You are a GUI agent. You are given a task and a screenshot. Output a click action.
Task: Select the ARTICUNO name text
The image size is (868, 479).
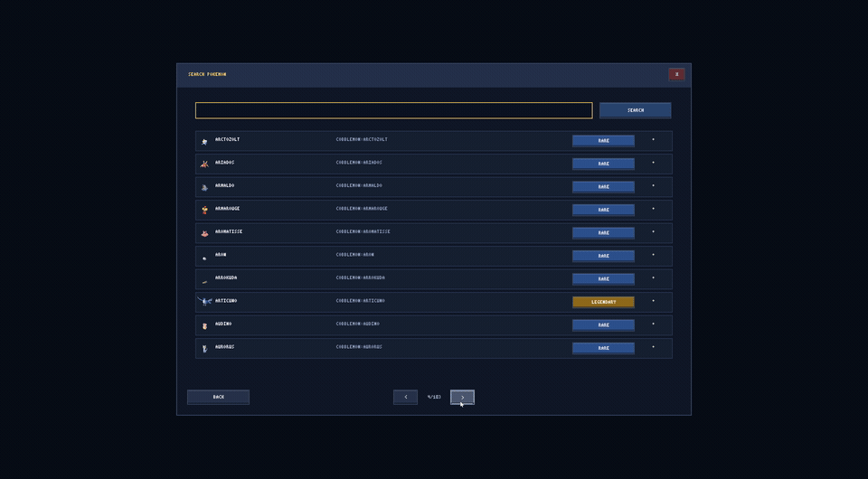point(226,301)
